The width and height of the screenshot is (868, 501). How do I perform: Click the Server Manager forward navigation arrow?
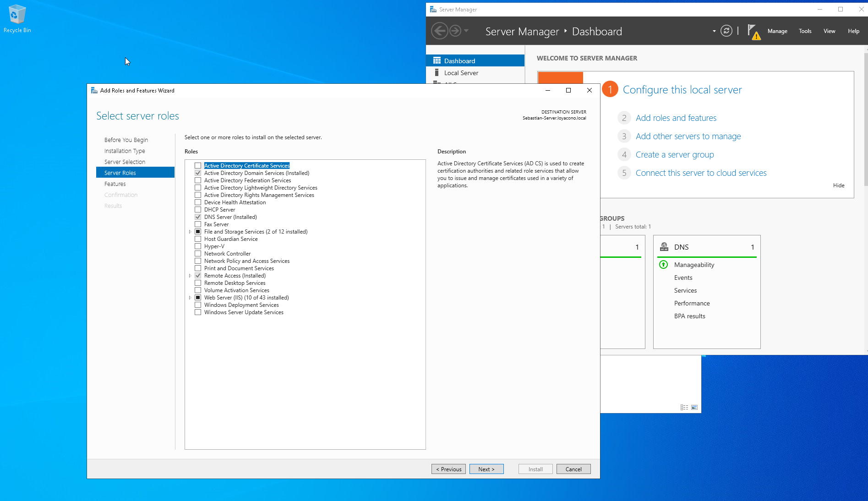pos(455,31)
